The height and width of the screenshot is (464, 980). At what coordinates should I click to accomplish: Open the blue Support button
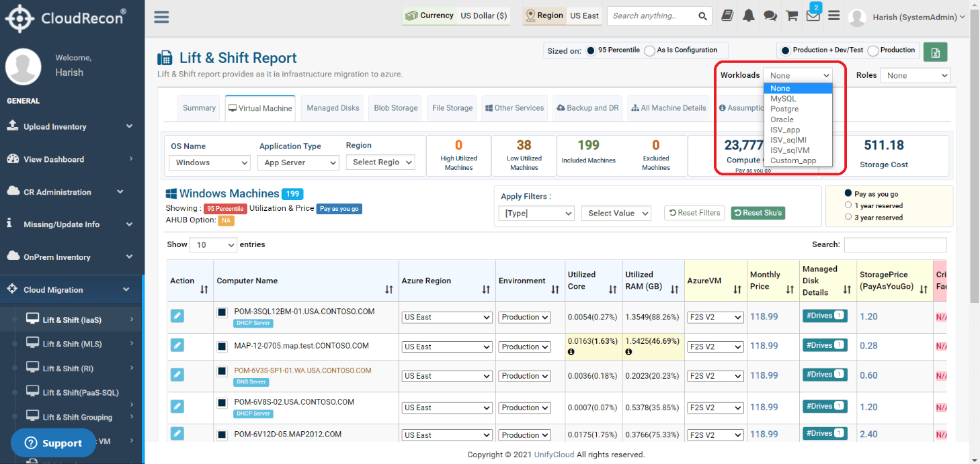pyautogui.click(x=53, y=443)
